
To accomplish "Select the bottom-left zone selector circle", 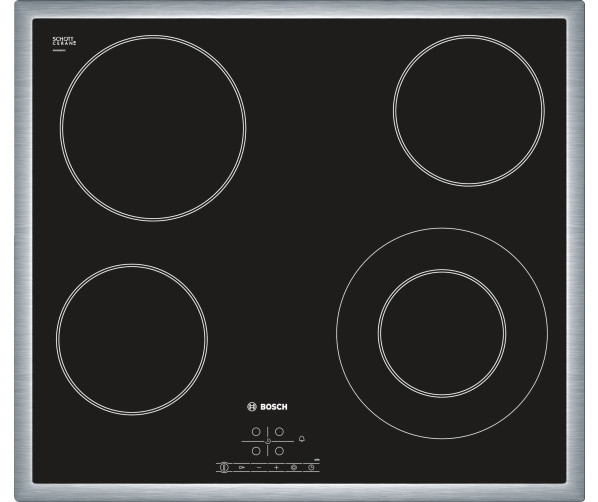I will pos(256,451).
